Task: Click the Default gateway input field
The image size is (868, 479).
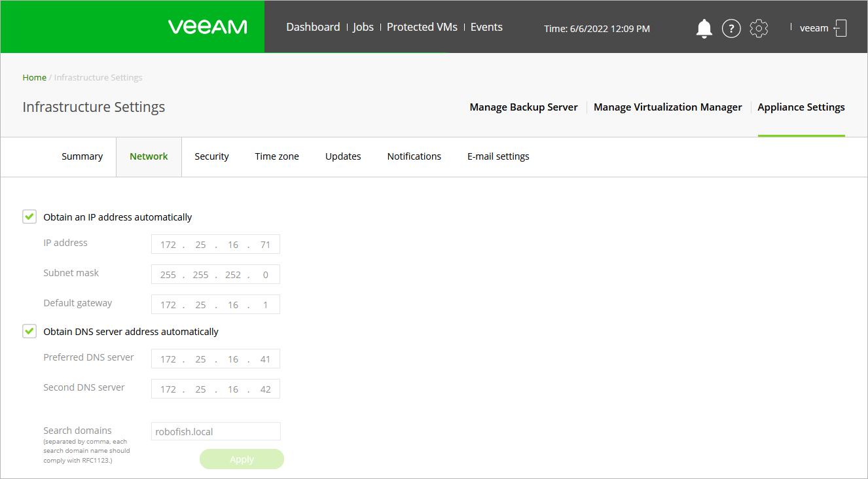Action: point(215,304)
